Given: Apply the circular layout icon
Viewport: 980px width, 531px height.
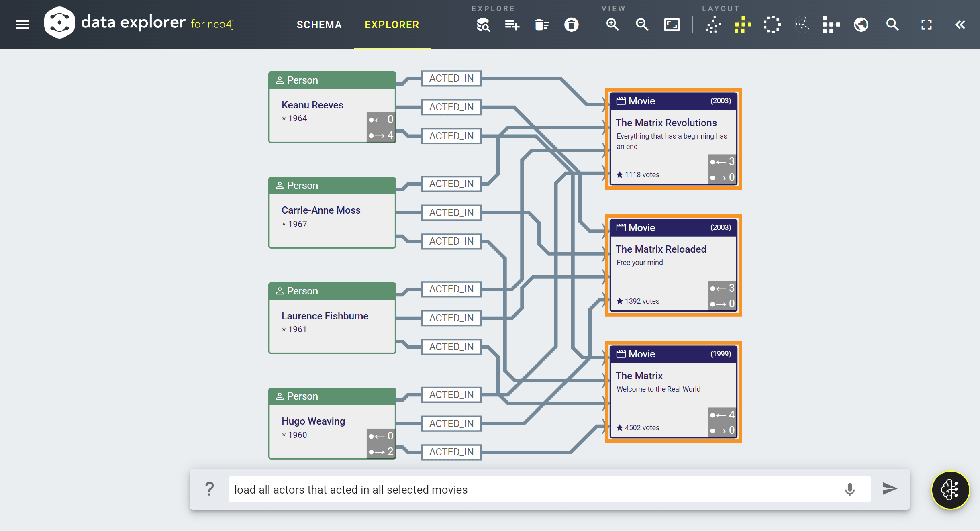Looking at the screenshot, I should [772, 25].
